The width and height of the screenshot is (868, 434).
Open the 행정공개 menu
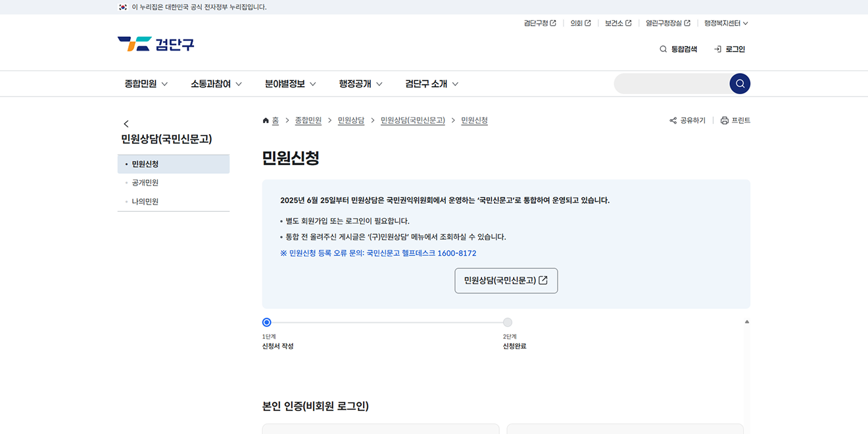click(361, 84)
